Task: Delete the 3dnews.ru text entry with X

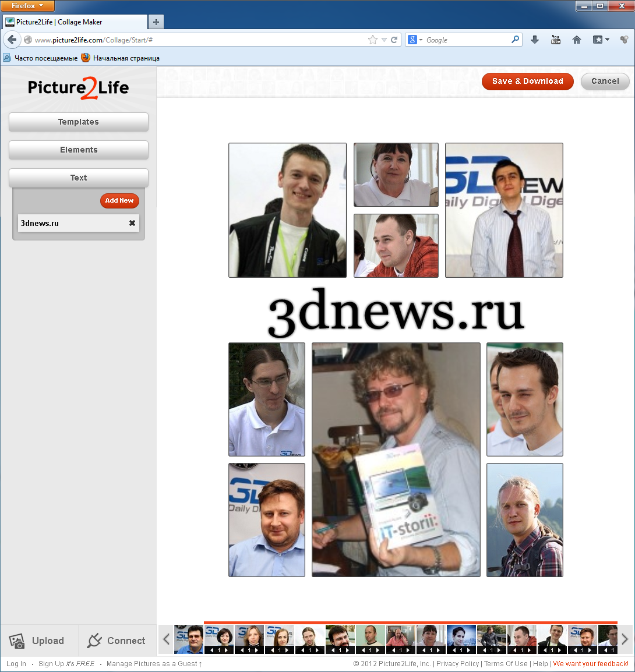Action: (x=132, y=223)
